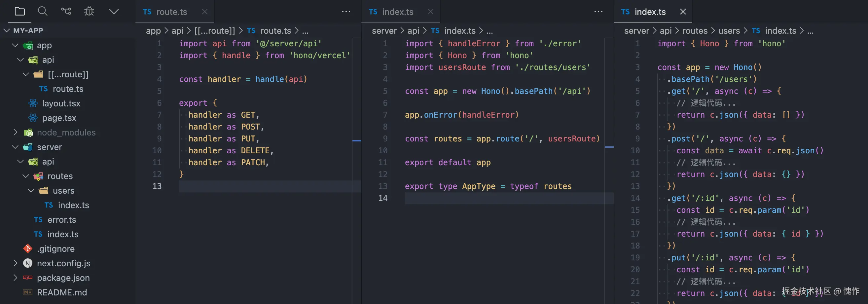
Task: Close the users index.ts editor tab
Action: click(683, 12)
